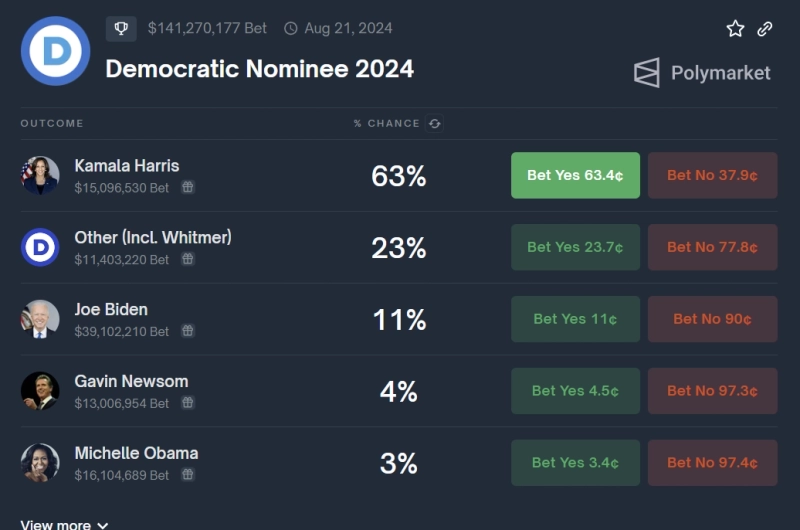Click Michelle Obama's profile photo
The width and height of the screenshot is (800, 530).
coord(40,463)
